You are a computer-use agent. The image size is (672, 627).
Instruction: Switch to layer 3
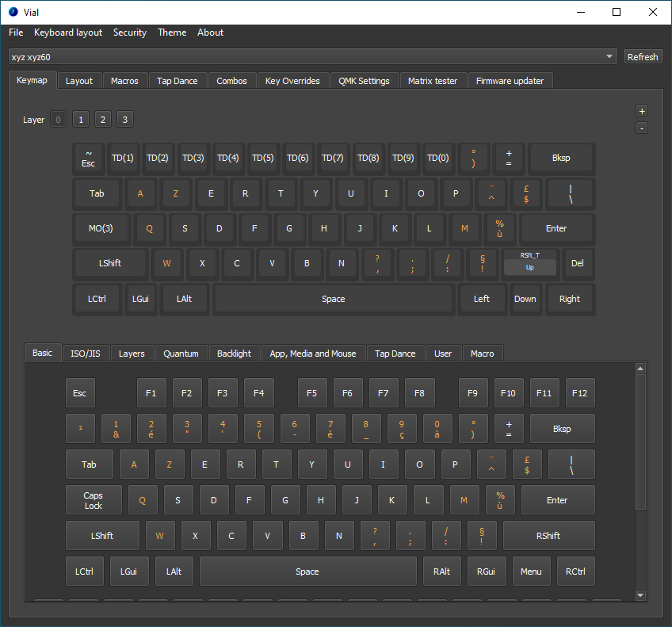[125, 120]
